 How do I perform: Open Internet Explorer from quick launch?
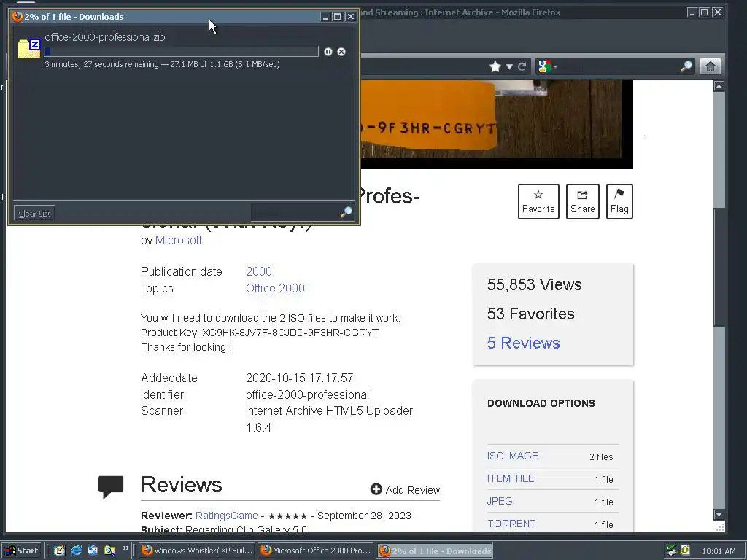point(76,551)
